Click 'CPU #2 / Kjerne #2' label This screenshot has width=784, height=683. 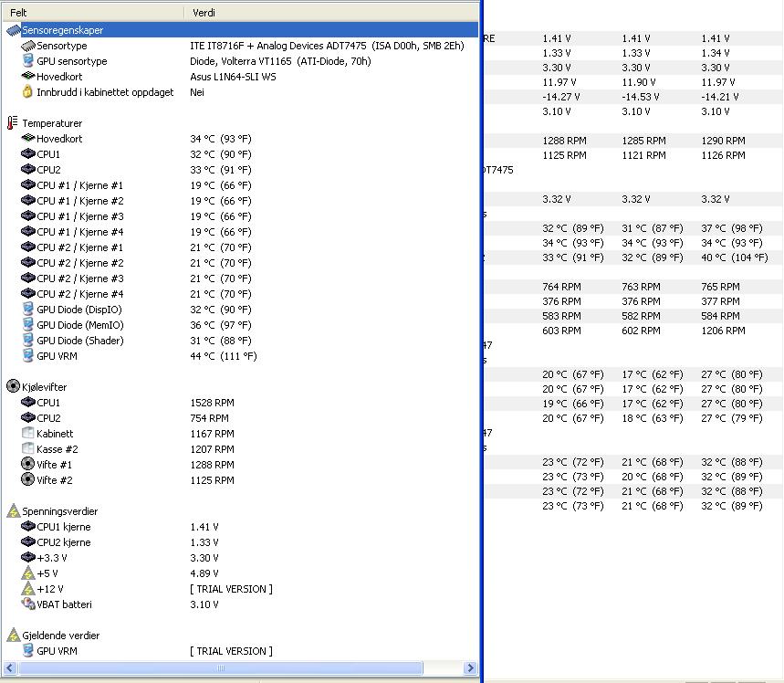(x=80, y=263)
